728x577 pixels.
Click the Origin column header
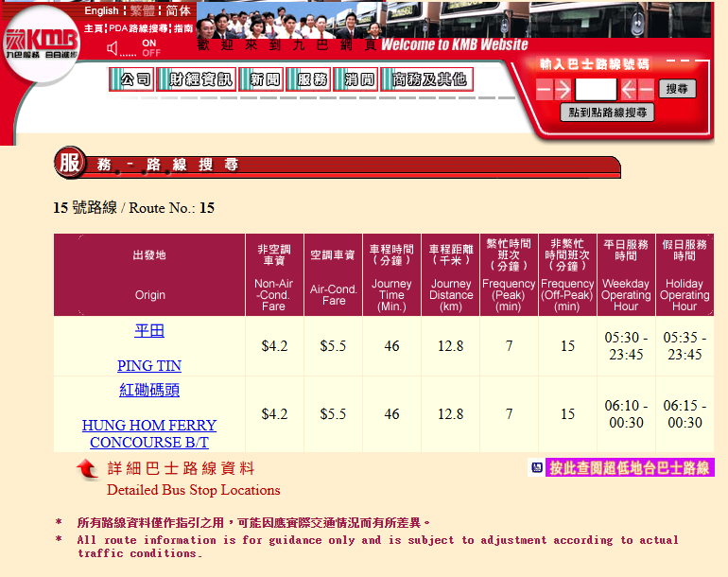click(x=149, y=275)
